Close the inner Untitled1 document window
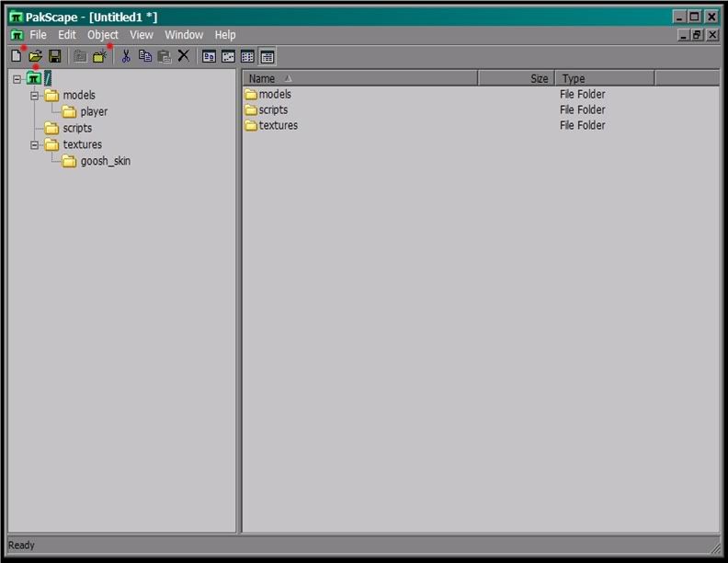 click(712, 35)
